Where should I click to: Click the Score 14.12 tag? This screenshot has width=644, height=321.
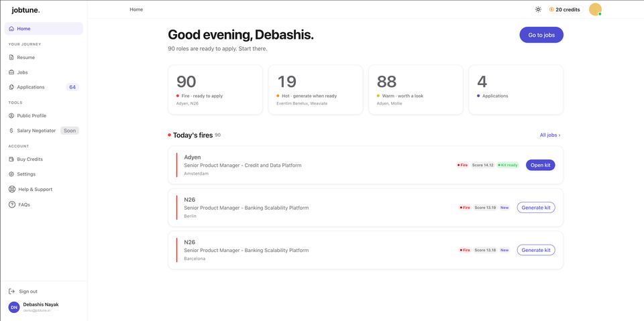click(482, 165)
